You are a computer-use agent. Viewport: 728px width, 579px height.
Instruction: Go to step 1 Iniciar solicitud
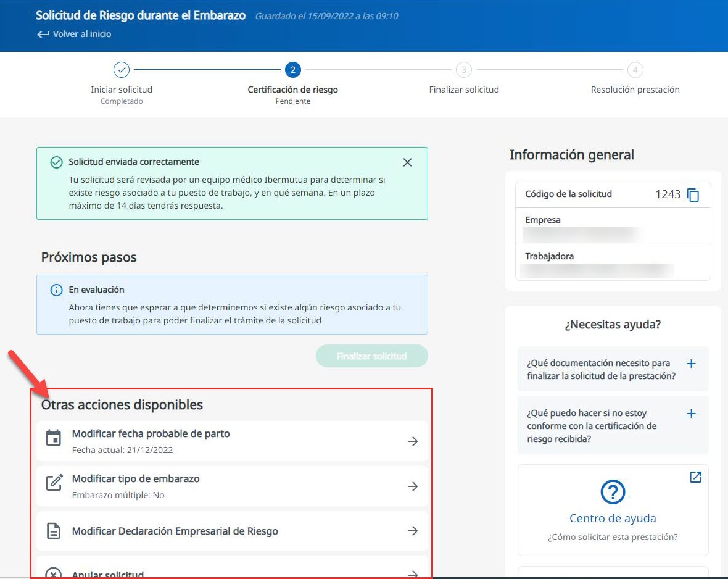point(122,70)
